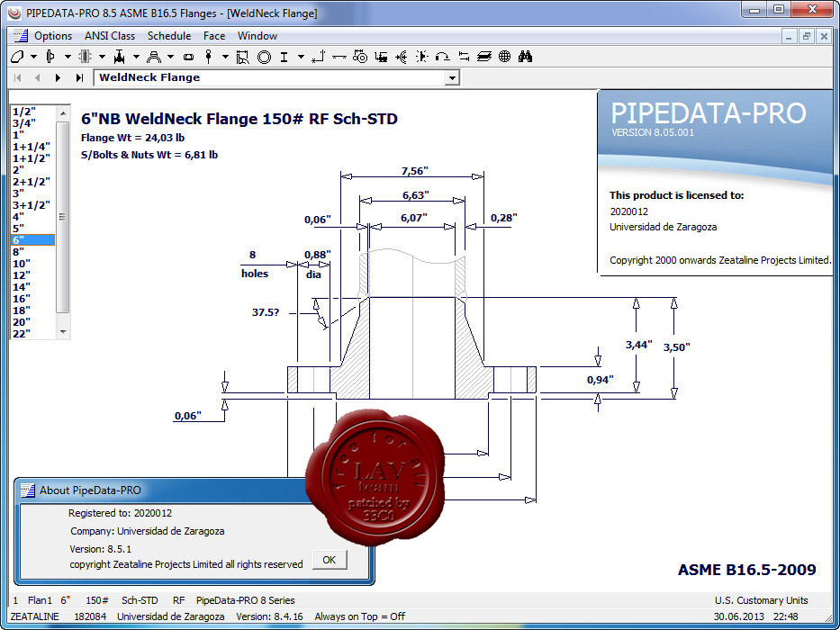840x630 pixels.
Task: Open the Face menu
Action: pyautogui.click(x=214, y=36)
